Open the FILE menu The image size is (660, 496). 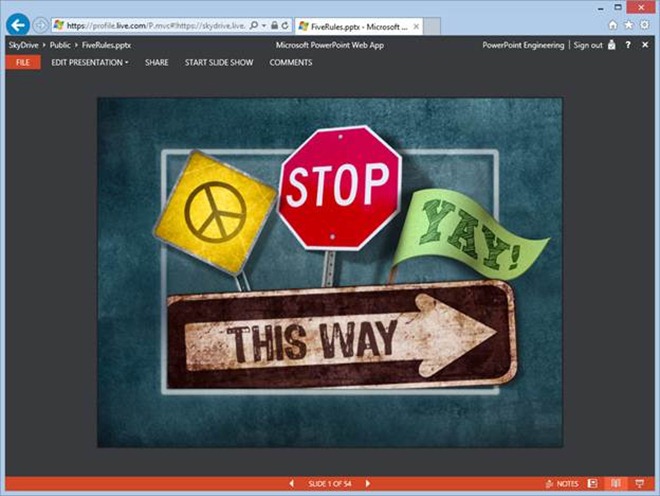point(23,62)
